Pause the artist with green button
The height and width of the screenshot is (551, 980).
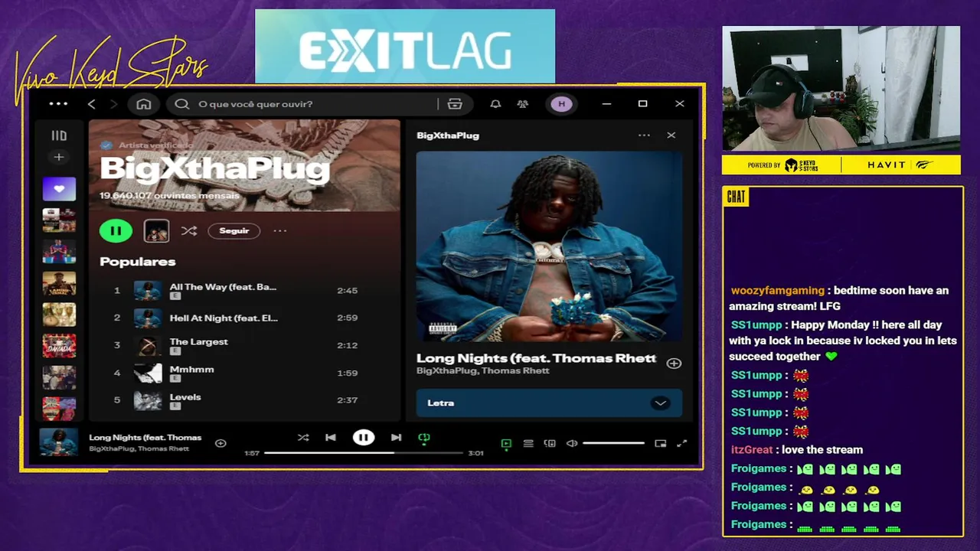(x=116, y=230)
